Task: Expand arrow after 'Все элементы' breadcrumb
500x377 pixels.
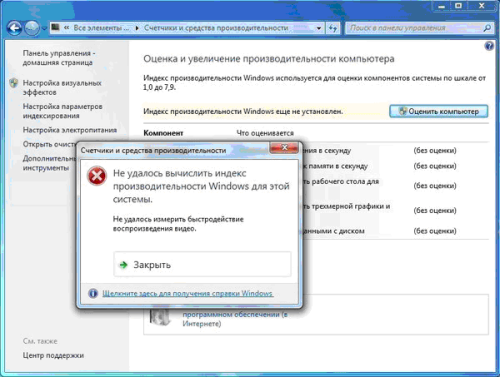Action: click(137, 28)
